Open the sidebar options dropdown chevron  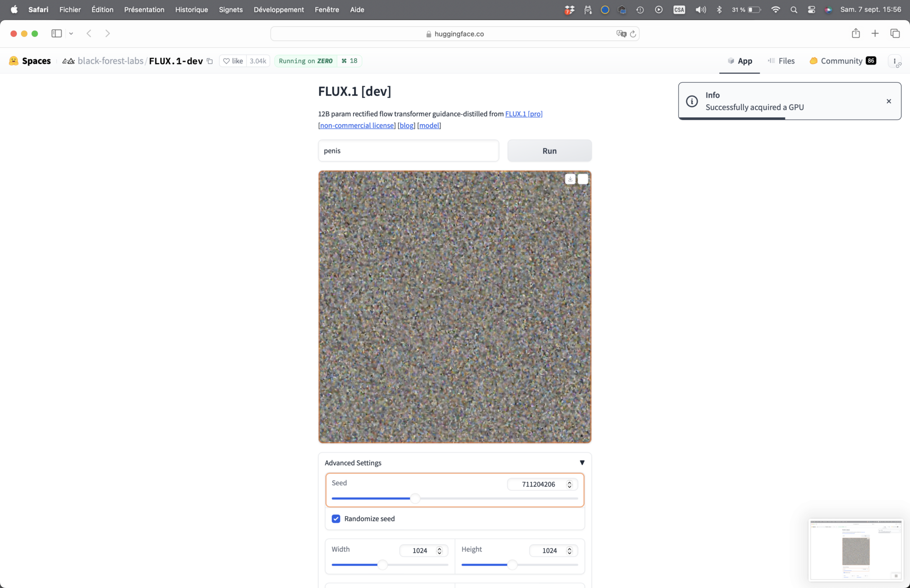pos(71,34)
